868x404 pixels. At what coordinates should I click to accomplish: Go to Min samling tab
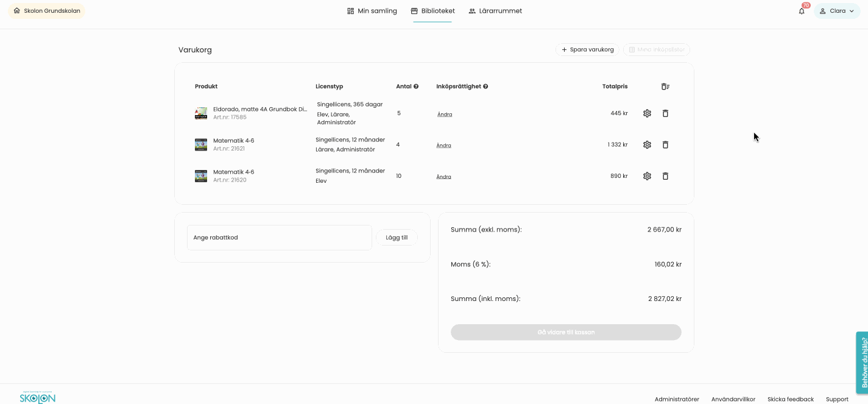(372, 11)
